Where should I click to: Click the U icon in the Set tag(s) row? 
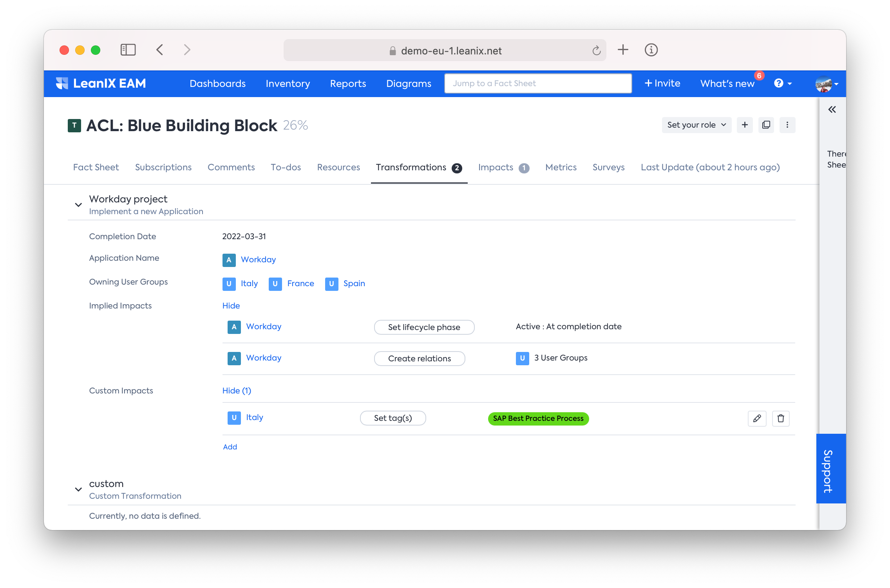(x=234, y=418)
